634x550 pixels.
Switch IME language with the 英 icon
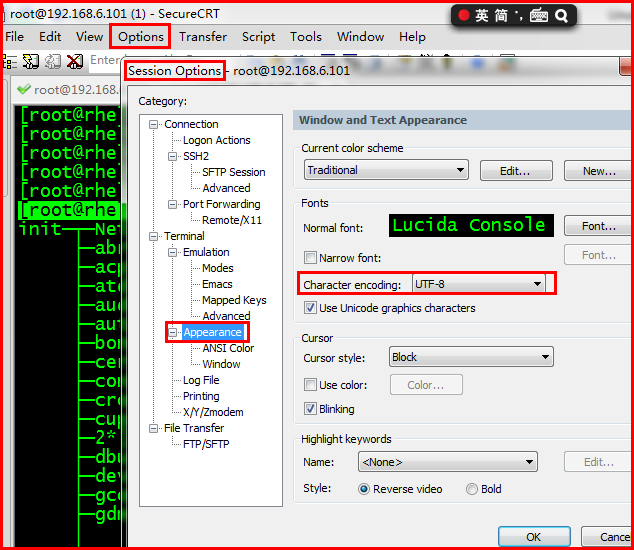tap(482, 16)
